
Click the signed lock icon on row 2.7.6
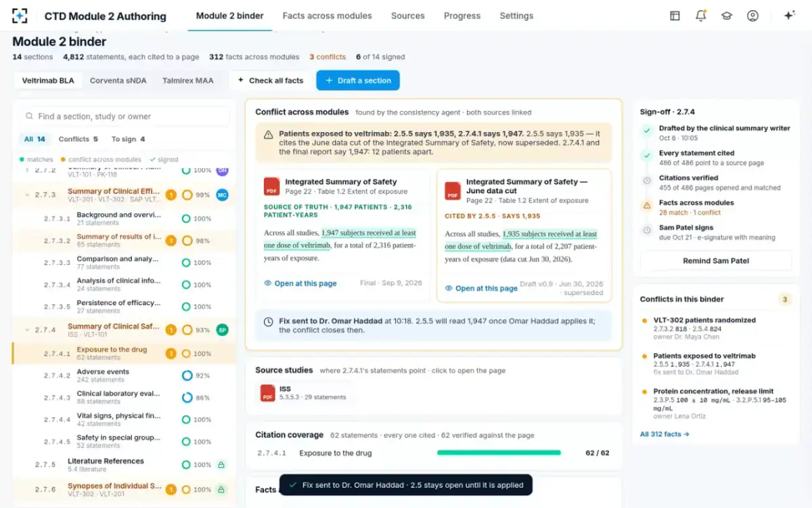point(221,489)
